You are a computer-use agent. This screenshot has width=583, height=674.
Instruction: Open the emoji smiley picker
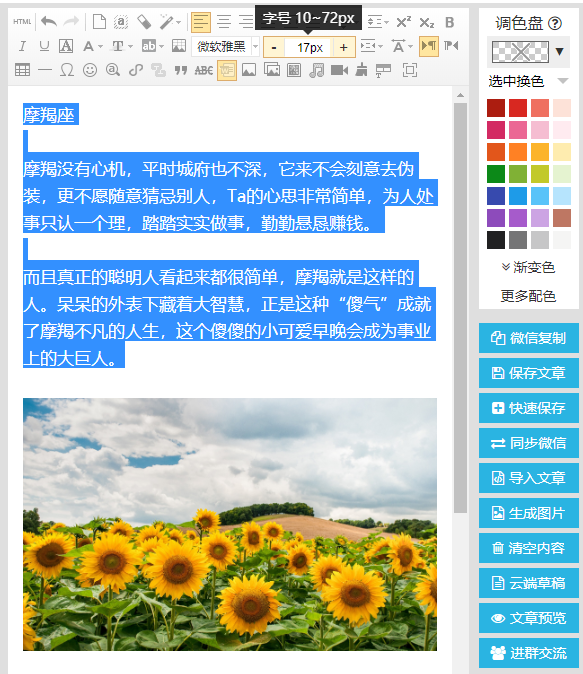pos(89,70)
